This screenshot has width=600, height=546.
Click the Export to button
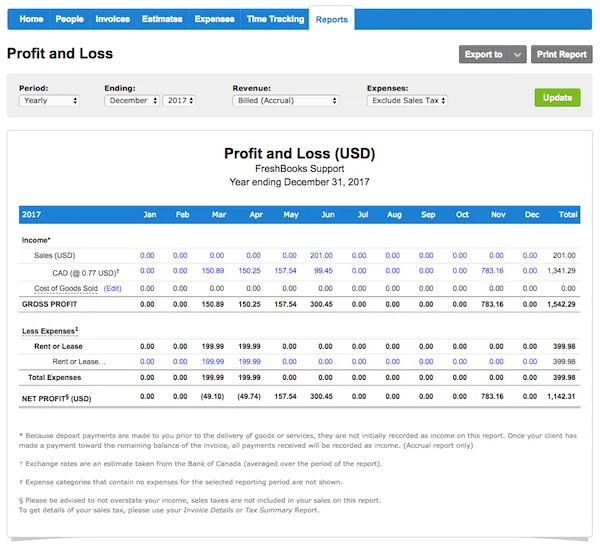(x=483, y=54)
